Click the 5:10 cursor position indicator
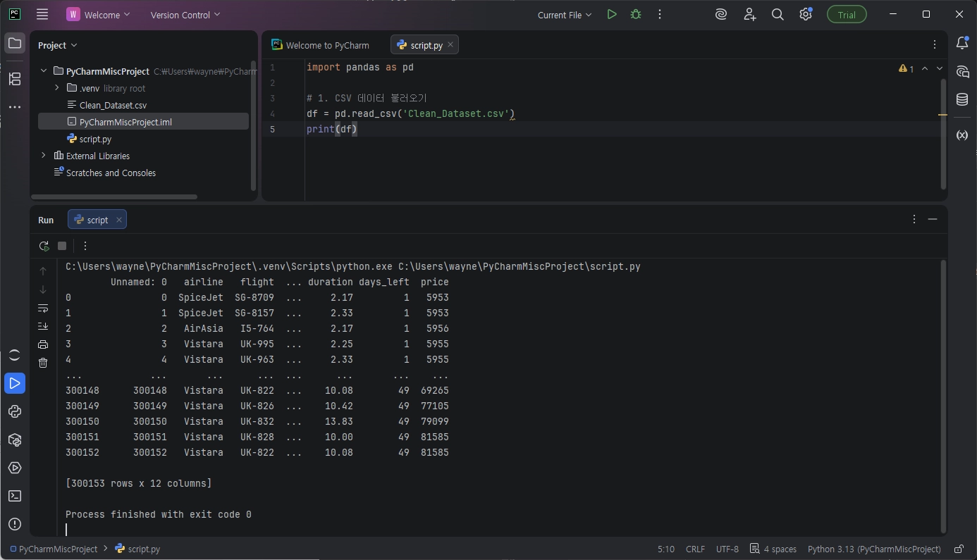977x560 pixels. pyautogui.click(x=665, y=549)
